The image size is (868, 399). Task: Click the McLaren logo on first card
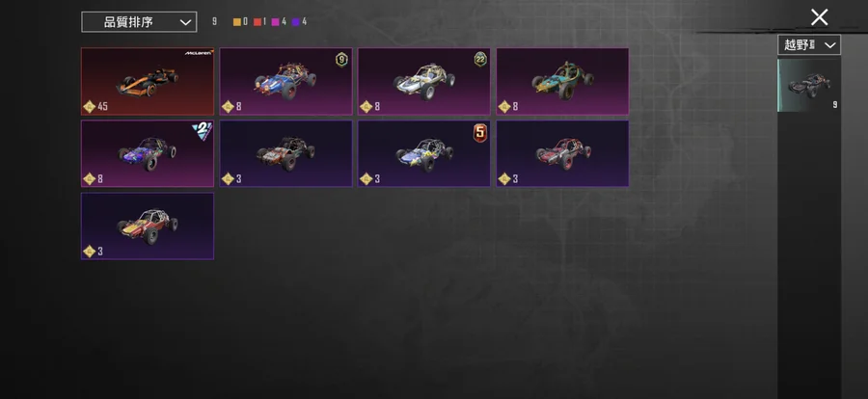tap(198, 53)
